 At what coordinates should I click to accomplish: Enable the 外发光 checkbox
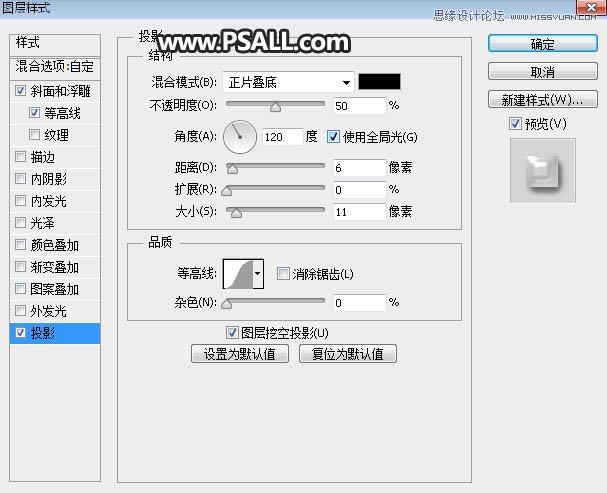tap(20, 311)
